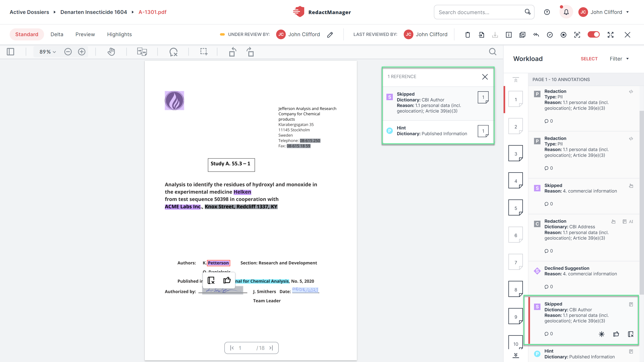Click A-1301.pdf breadcrumb

click(x=152, y=12)
